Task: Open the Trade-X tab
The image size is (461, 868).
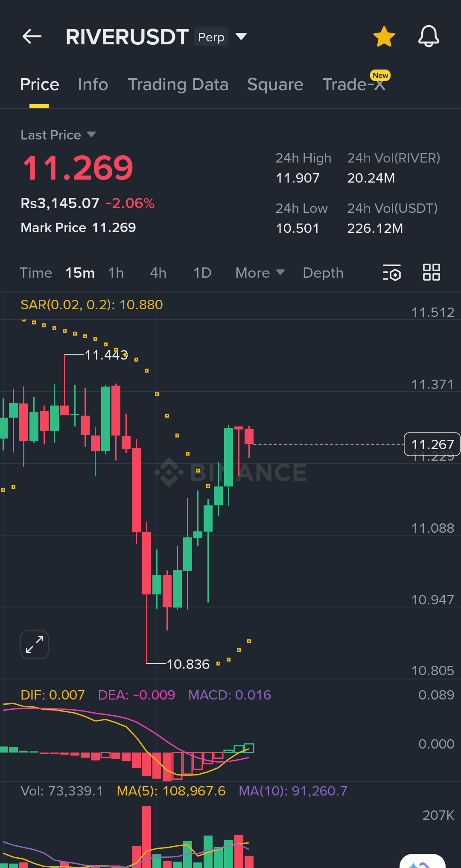Action: click(354, 84)
